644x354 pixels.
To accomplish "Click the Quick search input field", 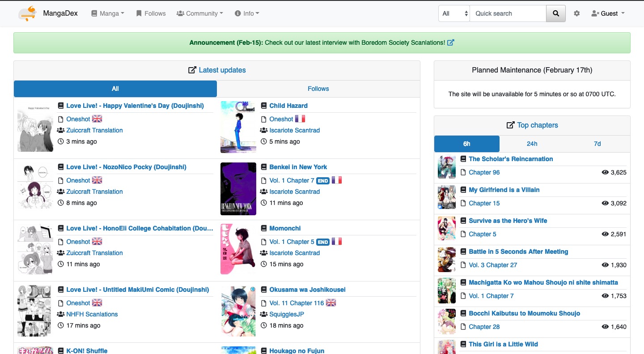I will click(x=508, y=13).
